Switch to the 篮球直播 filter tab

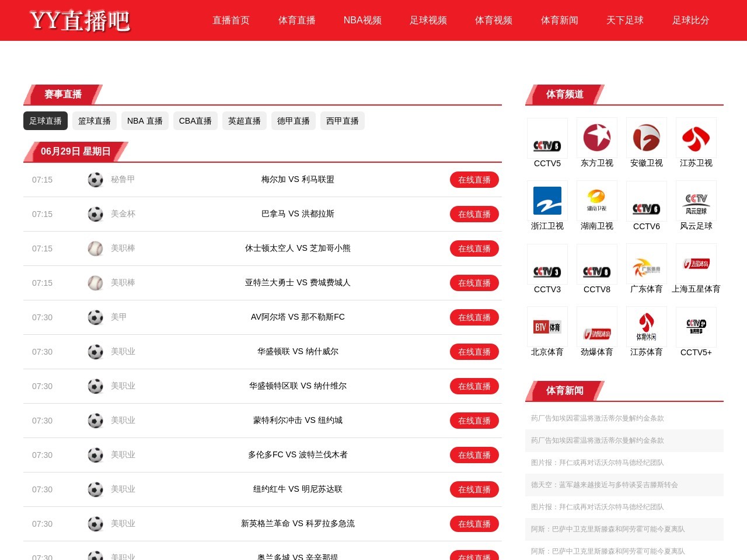click(95, 121)
